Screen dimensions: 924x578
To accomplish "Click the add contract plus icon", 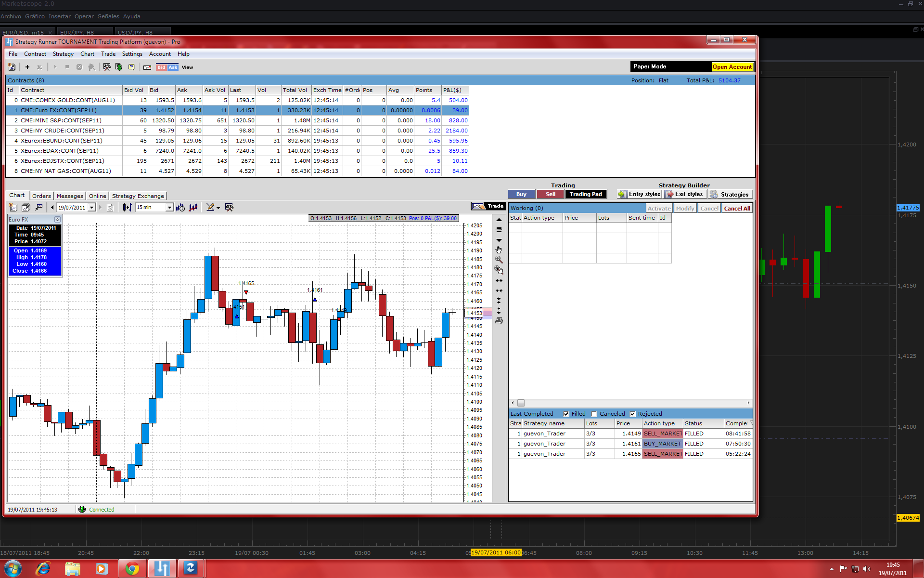I will click(x=27, y=67).
